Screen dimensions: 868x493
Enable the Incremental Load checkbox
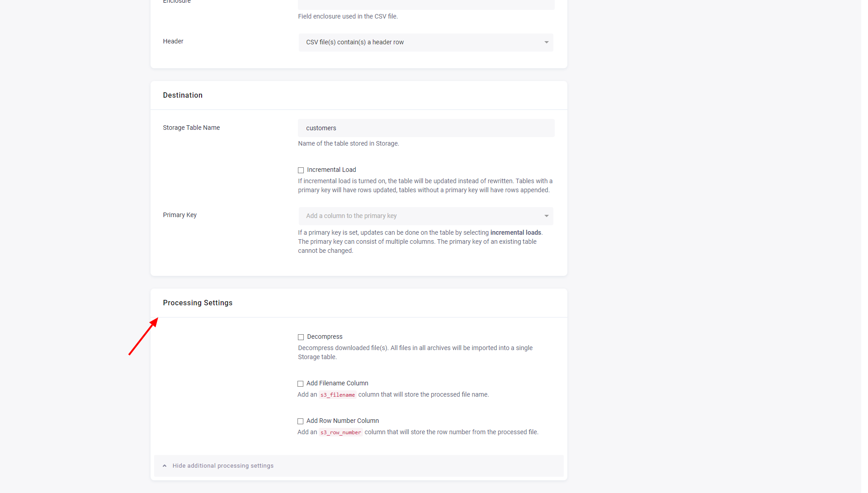pyautogui.click(x=301, y=170)
